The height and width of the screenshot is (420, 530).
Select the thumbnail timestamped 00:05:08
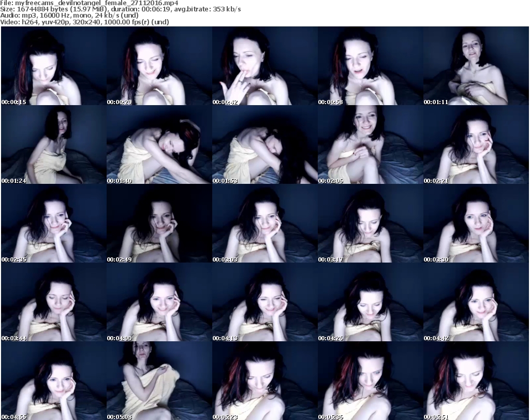(159, 381)
